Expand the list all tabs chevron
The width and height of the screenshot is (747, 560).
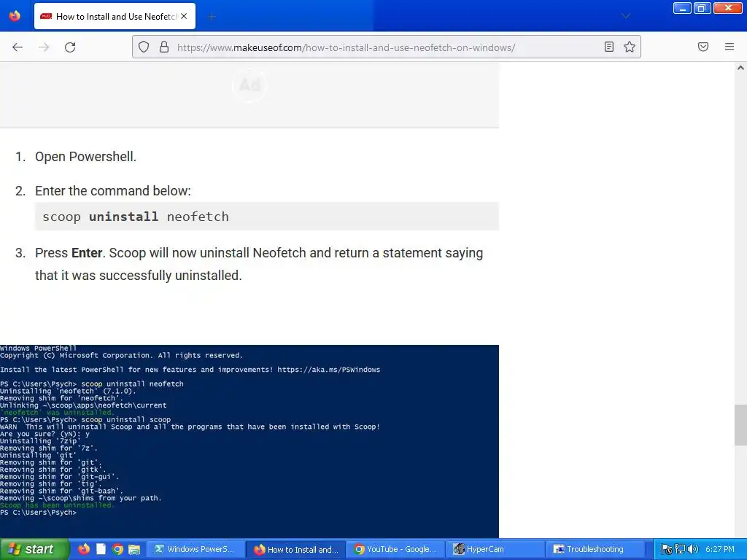coord(626,16)
